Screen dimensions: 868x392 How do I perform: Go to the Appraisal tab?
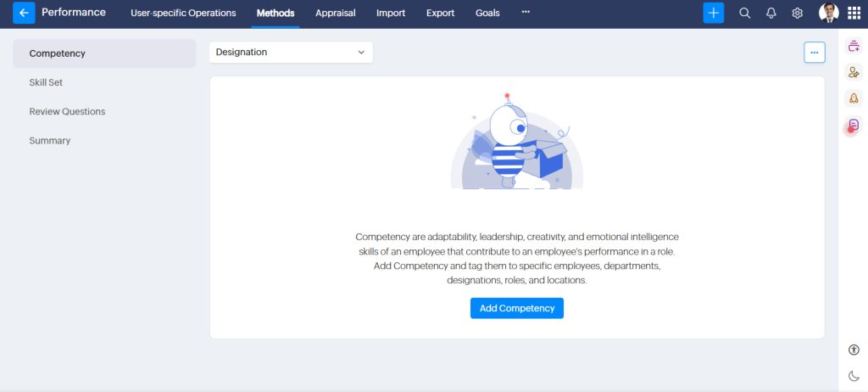pyautogui.click(x=336, y=14)
